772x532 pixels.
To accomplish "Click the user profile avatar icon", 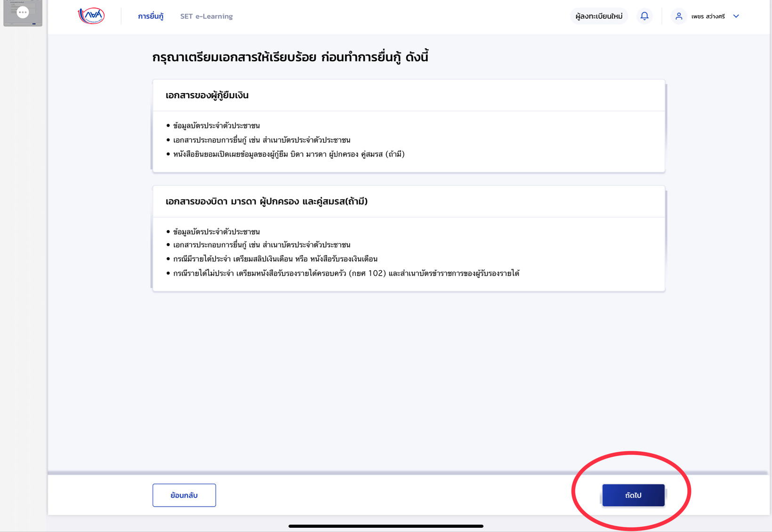I will pos(679,16).
